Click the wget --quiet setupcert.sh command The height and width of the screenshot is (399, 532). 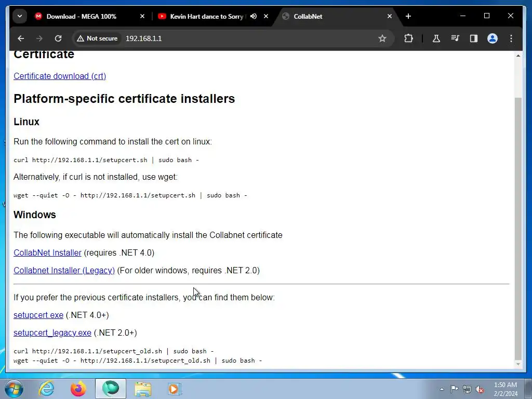tap(130, 195)
